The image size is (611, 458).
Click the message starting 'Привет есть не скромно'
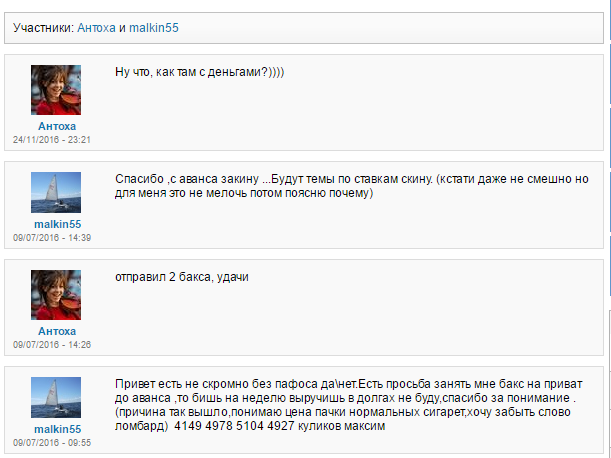(348, 405)
